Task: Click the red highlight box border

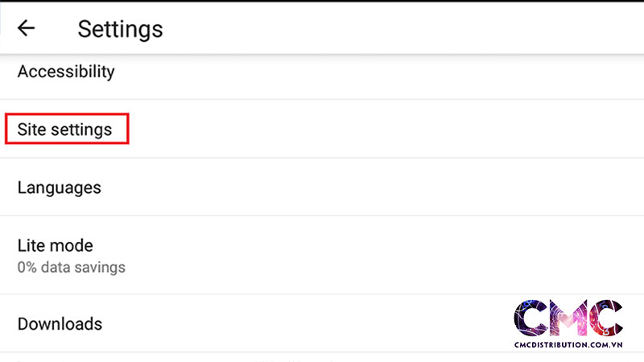Action: click(x=6, y=130)
